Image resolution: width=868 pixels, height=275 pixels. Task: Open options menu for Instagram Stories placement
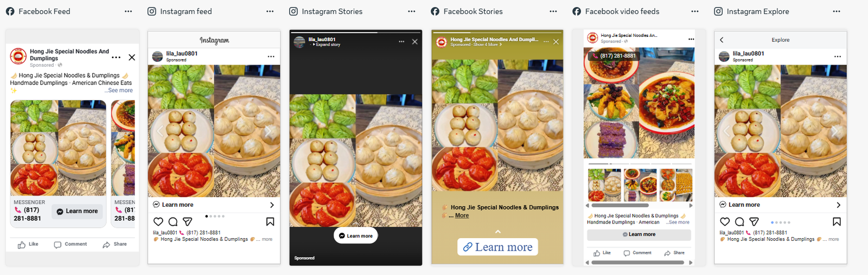click(x=412, y=11)
